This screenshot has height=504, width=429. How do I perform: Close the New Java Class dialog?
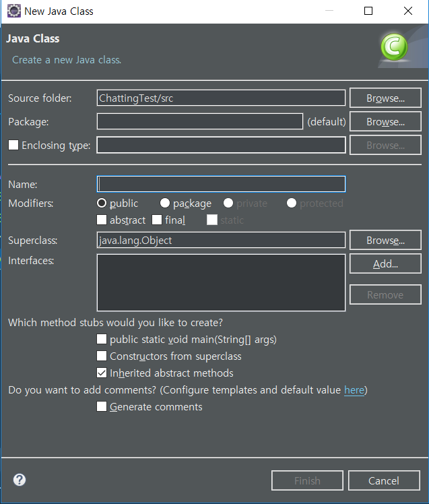tap(408, 11)
